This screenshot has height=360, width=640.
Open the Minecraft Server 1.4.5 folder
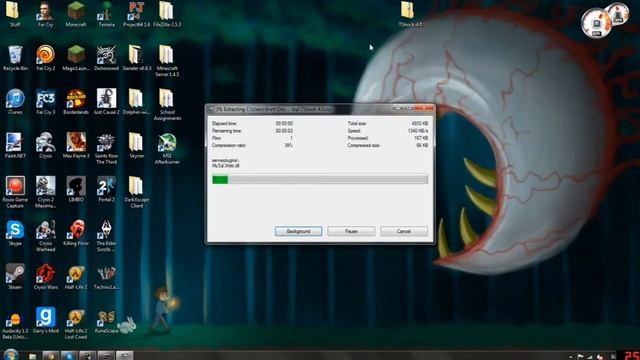pyautogui.click(x=167, y=60)
